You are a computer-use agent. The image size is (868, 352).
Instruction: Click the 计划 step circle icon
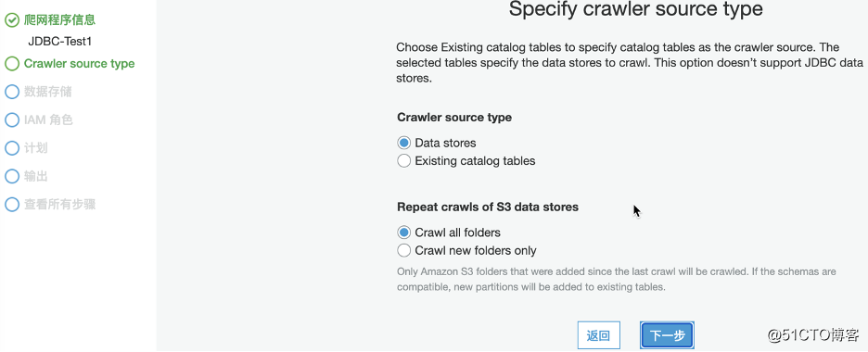click(12, 148)
